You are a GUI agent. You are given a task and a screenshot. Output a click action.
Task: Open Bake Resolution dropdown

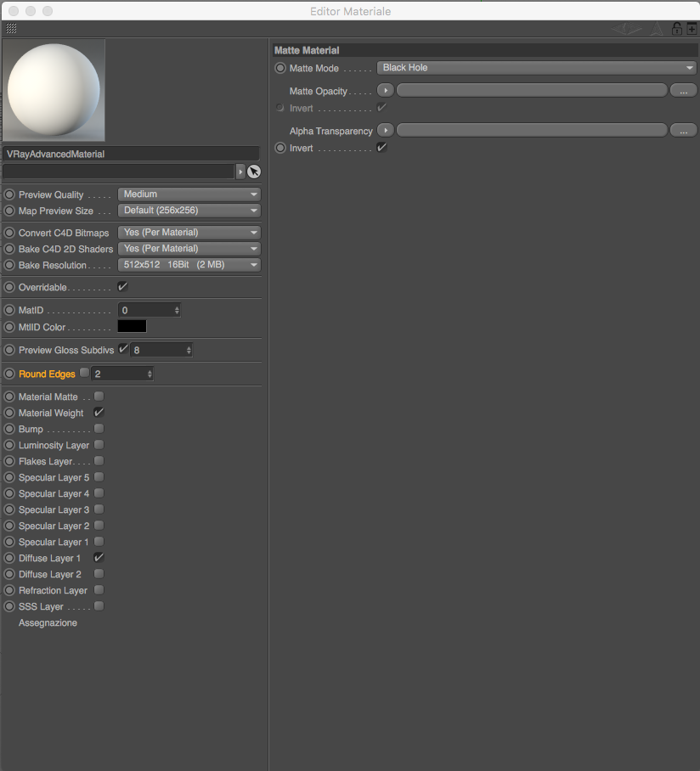(x=189, y=265)
